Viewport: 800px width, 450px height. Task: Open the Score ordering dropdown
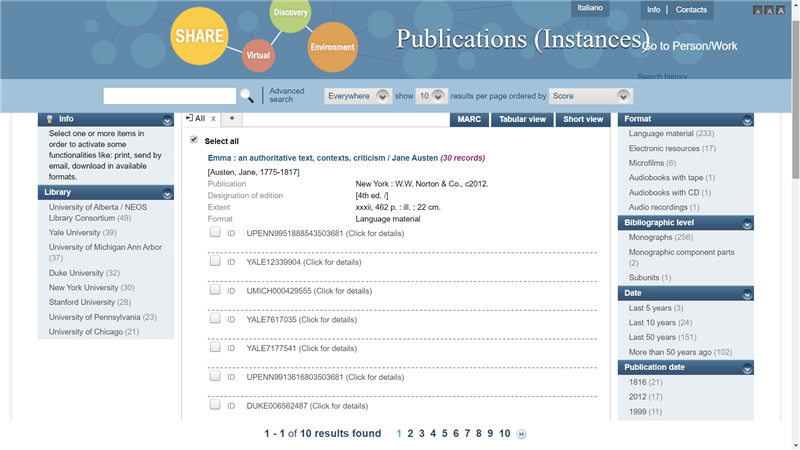(x=590, y=96)
